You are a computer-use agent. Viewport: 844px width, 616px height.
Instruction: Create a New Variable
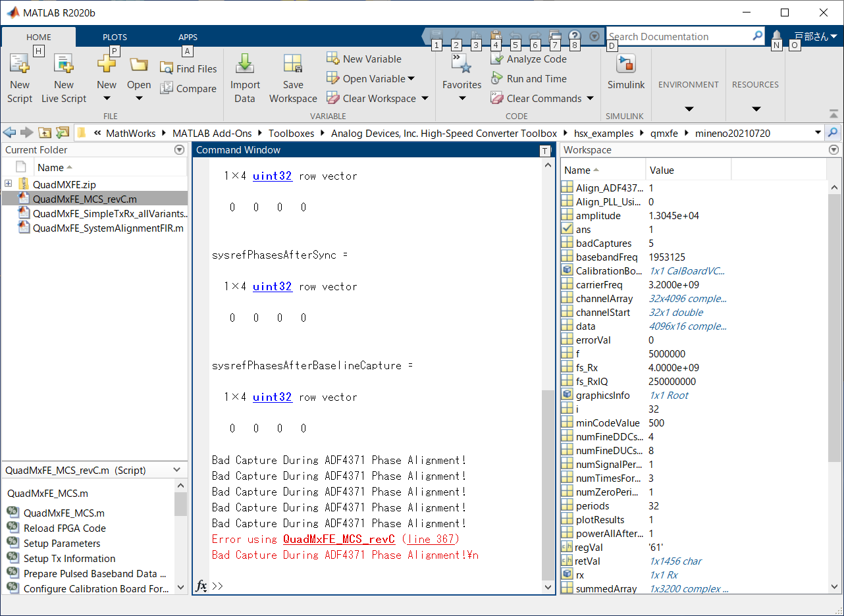tap(364, 59)
